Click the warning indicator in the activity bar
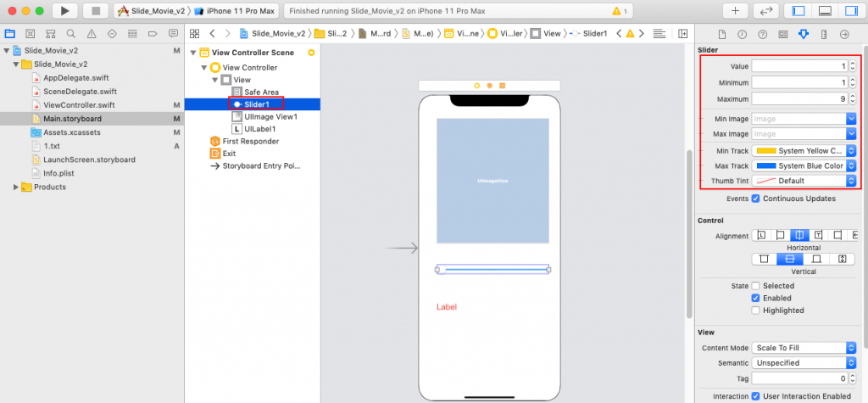868x403 pixels. coord(620,11)
